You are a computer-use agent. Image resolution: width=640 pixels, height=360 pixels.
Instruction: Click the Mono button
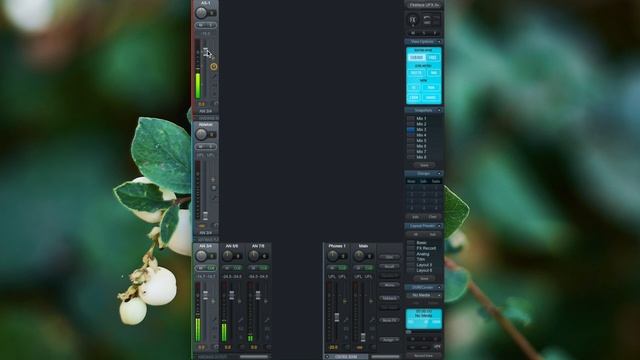[389, 285]
